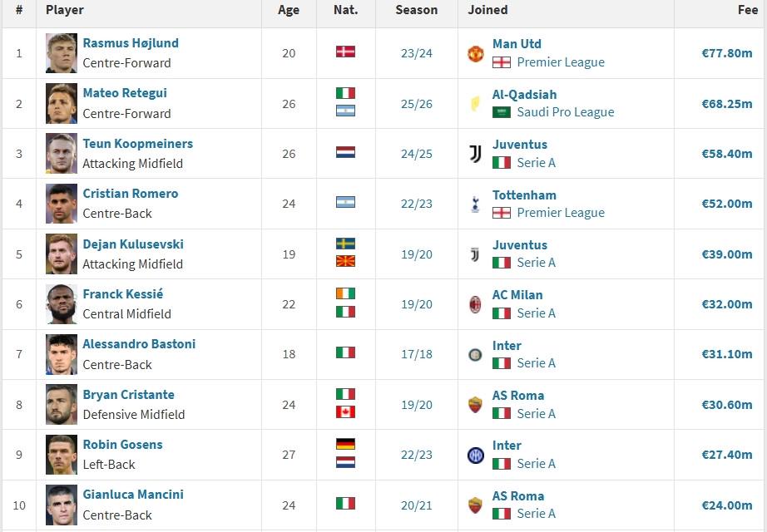The width and height of the screenshot is (767, 532).
Task: Sort the table by Fee column header
Action: point(747,10)
